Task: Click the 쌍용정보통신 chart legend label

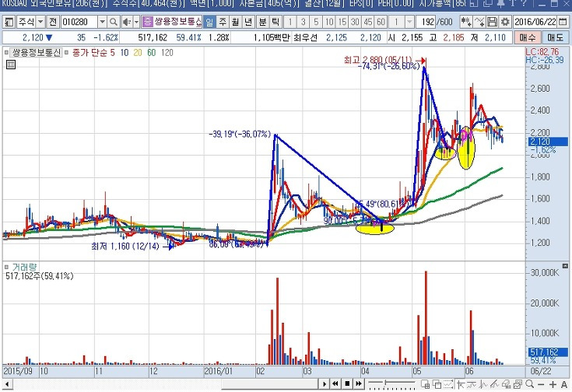Action: (x=37, y=53)
